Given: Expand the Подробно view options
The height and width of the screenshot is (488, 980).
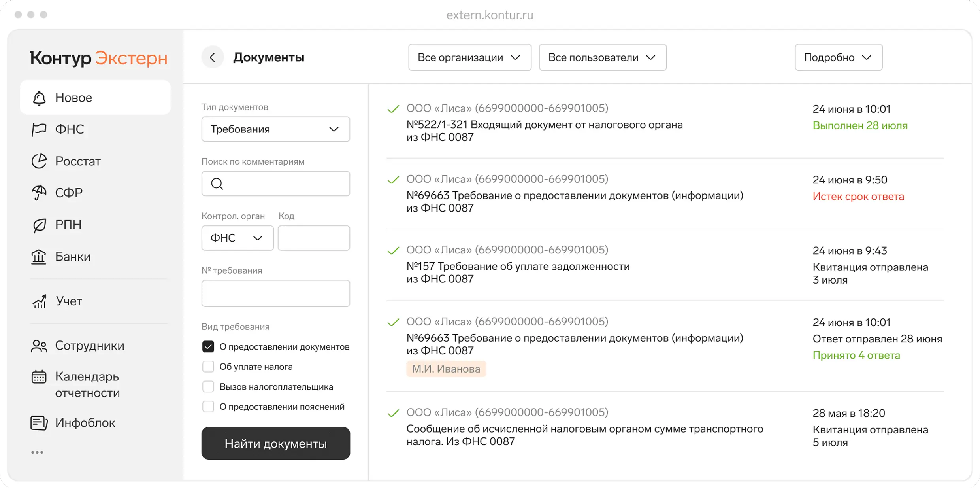Looking at the screenshot, I should tap(838, 57).
